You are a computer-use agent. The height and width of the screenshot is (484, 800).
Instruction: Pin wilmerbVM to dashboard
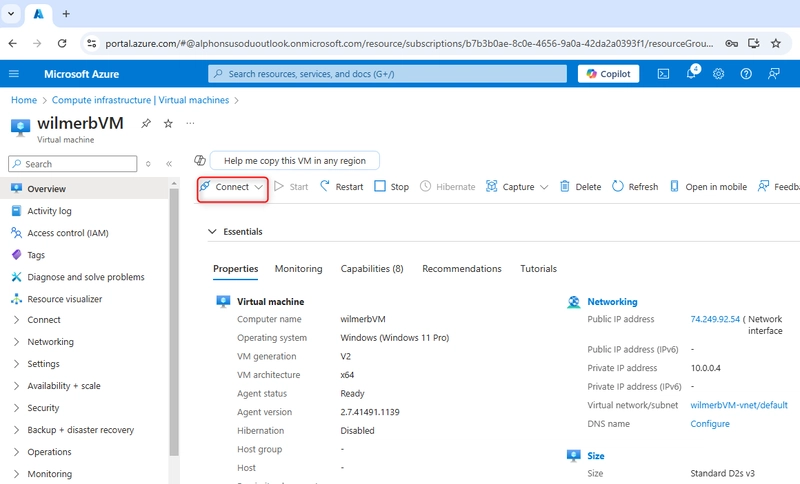146,123
